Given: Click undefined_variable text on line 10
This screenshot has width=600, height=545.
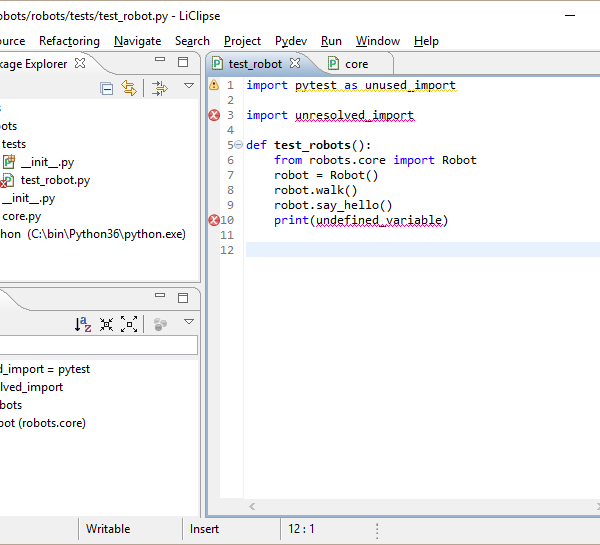Looking at the screenshot, I should [379, 220].
